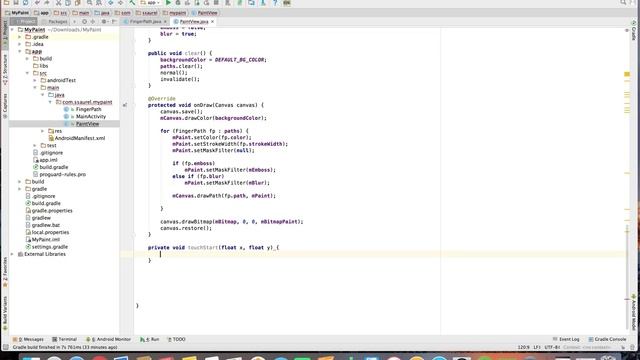640x360 pixels.
Task: Expand the .gradle folder
Action: pyautogui.click(x=20, y=37)
